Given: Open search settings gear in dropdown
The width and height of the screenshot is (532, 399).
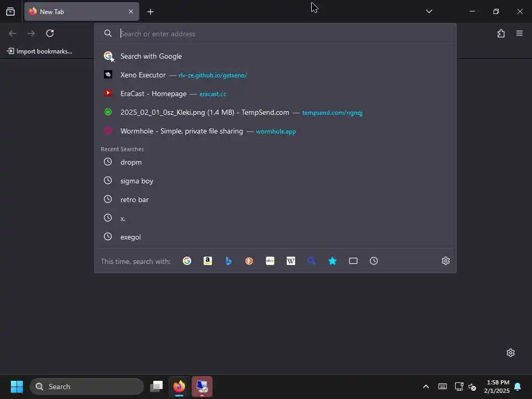Looking at the screenshot, I should [445, 261].
